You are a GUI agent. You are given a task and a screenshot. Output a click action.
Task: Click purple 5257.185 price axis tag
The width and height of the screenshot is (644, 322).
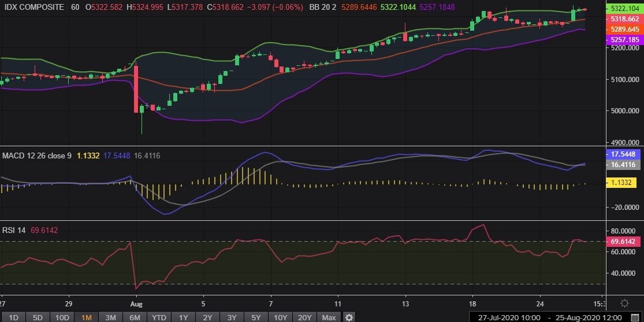pyautogui.click(x=624, y=39)
